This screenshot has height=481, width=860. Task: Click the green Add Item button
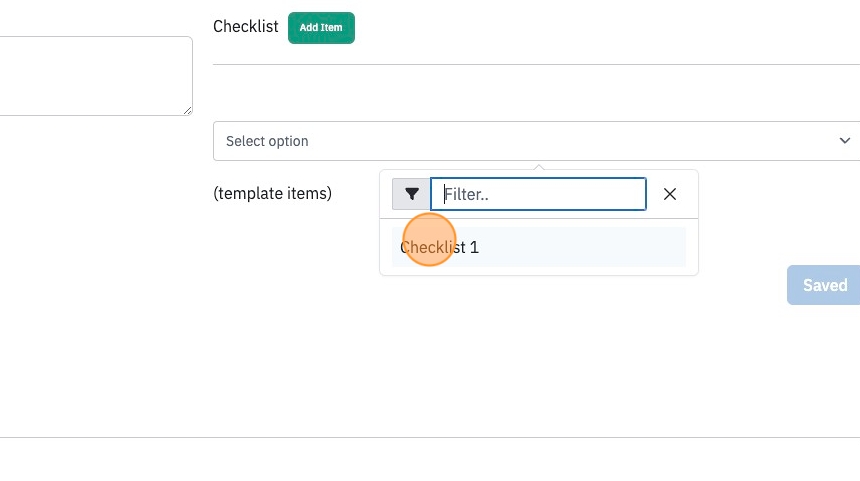point(321,27)
